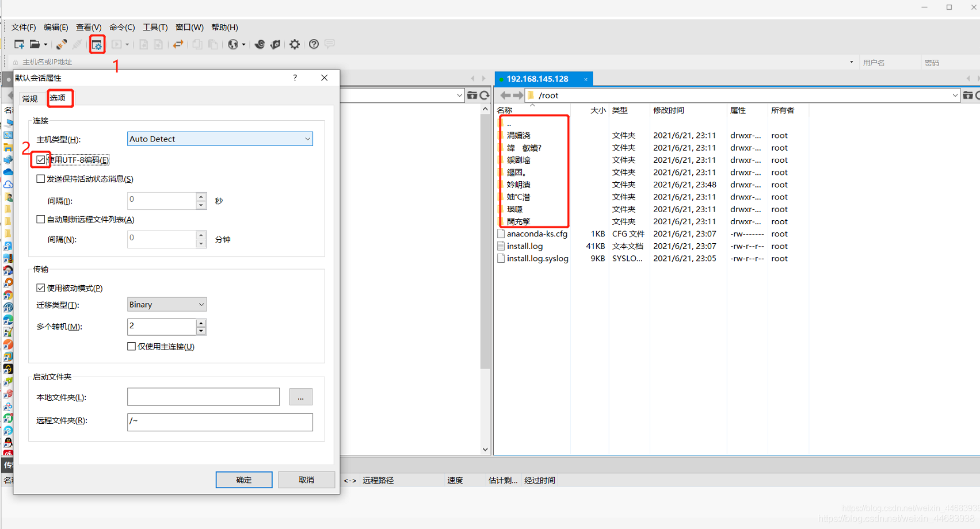This screenshot has height=529, width=980.
Task: Go forward in the remote pane
Action: (x=518, y=95)
